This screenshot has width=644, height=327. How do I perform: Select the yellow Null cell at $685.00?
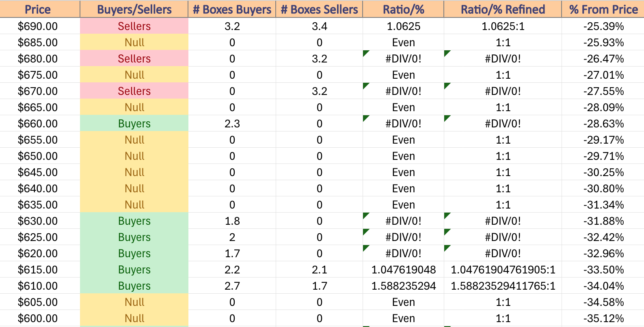134,42
